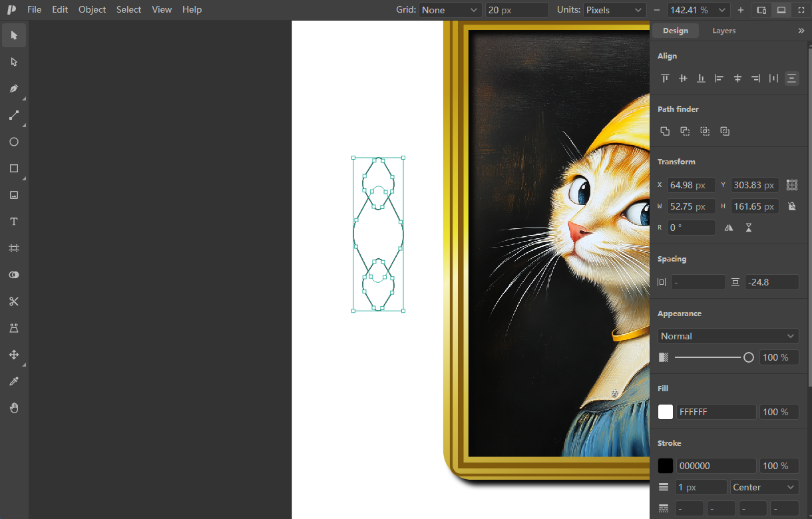Zoom in with the plus button

click(741, 10)
